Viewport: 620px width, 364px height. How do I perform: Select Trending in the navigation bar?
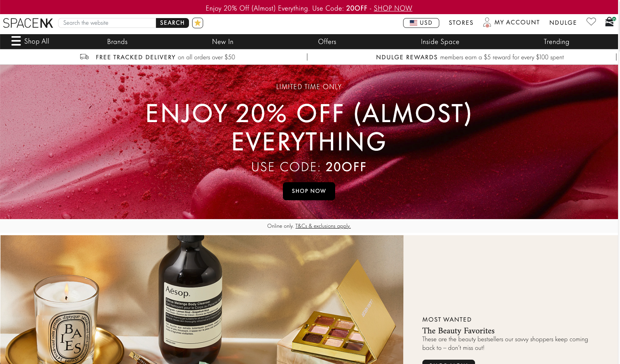click(x=556, y=42)
